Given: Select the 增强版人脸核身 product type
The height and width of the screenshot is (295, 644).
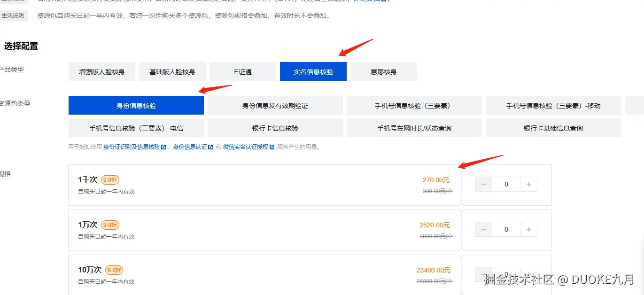Looking at the screenshot, I should 102,72.
